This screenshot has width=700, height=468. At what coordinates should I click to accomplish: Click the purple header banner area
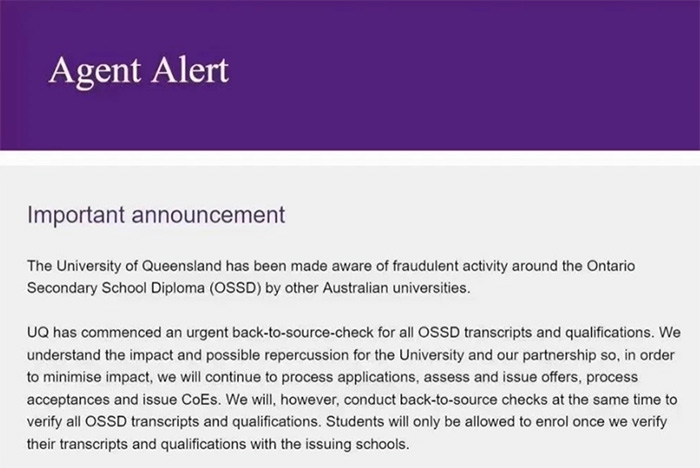pyautogui.click(x=350, y=75)
